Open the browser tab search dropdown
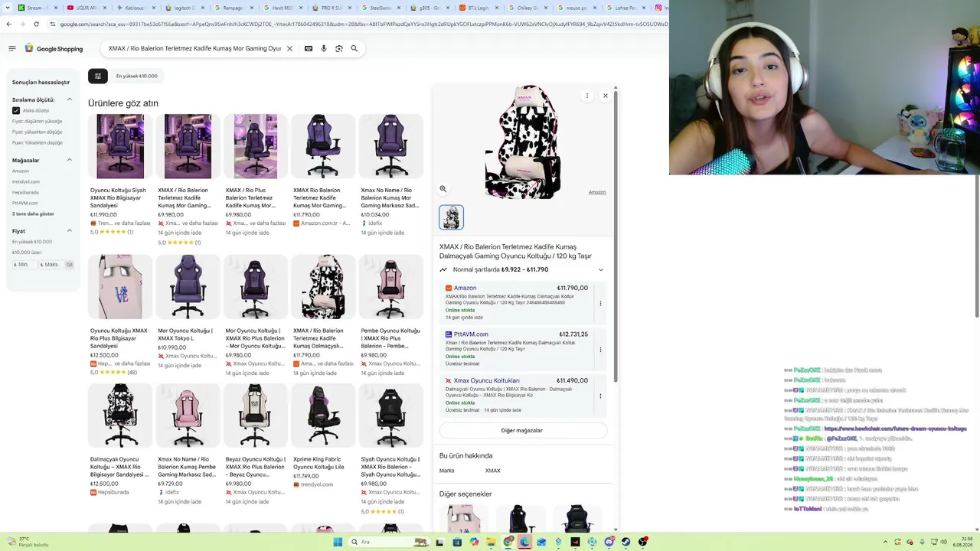 tap(8, 8)
